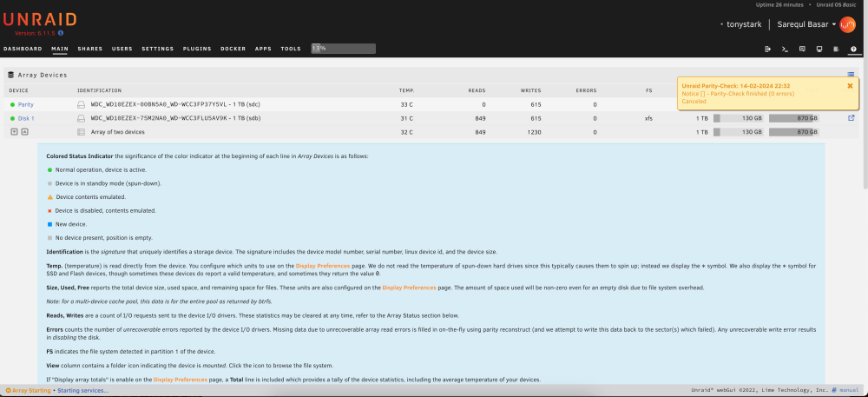
Task: Spin down all array devices arrow
Action: click(x=15, y=132)
